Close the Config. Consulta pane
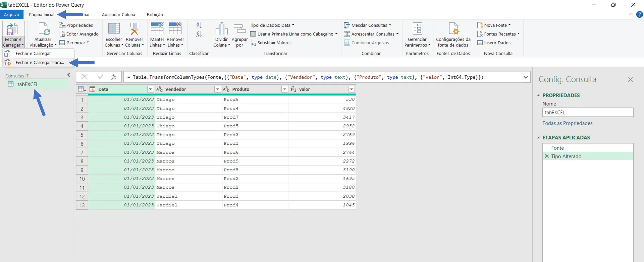The image size is (644, 262). click(x=630, y=79)
